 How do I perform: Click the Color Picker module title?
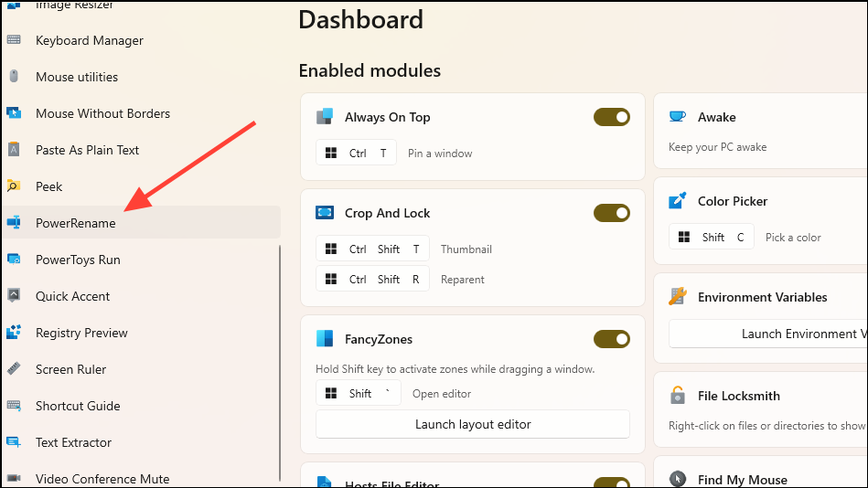pos(733,201)
